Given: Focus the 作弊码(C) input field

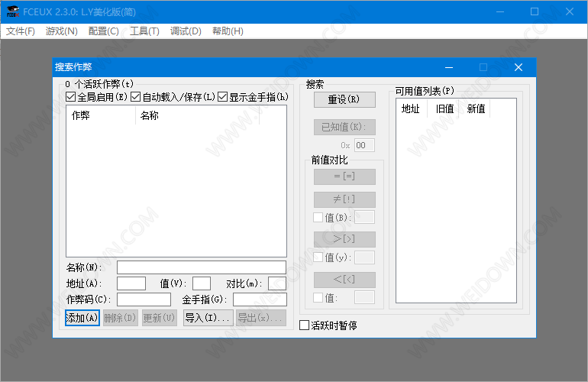Looking at the screenshot, I should pyautogui.click(x=144, y=299).
